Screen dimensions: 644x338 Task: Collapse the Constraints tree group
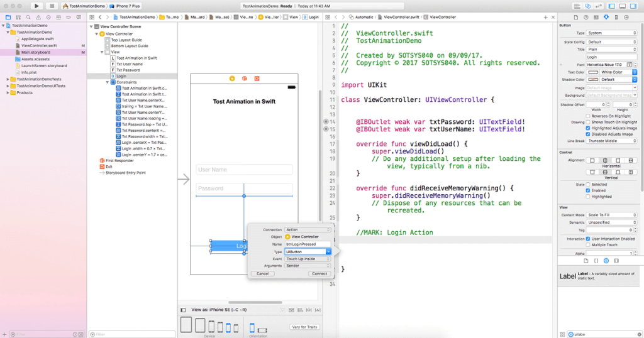coord(107,82)
